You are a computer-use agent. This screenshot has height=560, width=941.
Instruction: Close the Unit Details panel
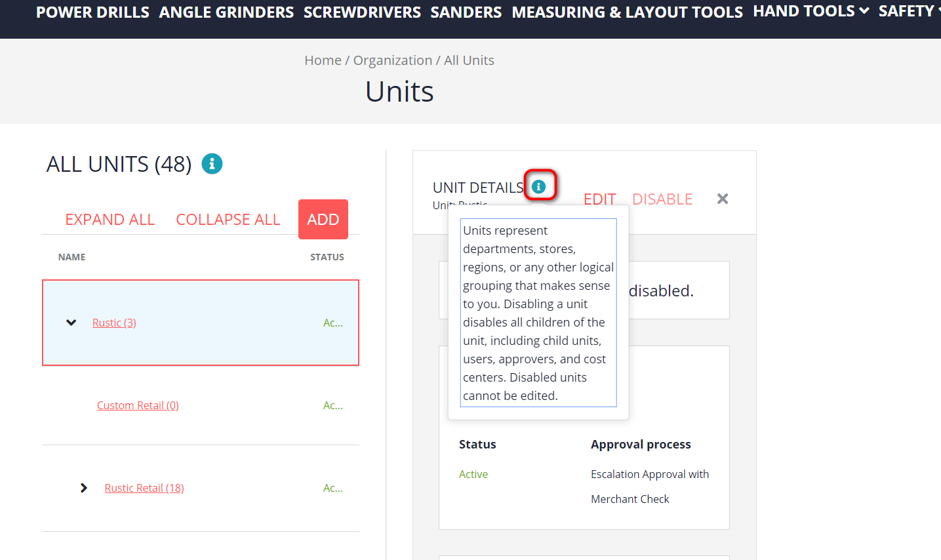(723, 199)
